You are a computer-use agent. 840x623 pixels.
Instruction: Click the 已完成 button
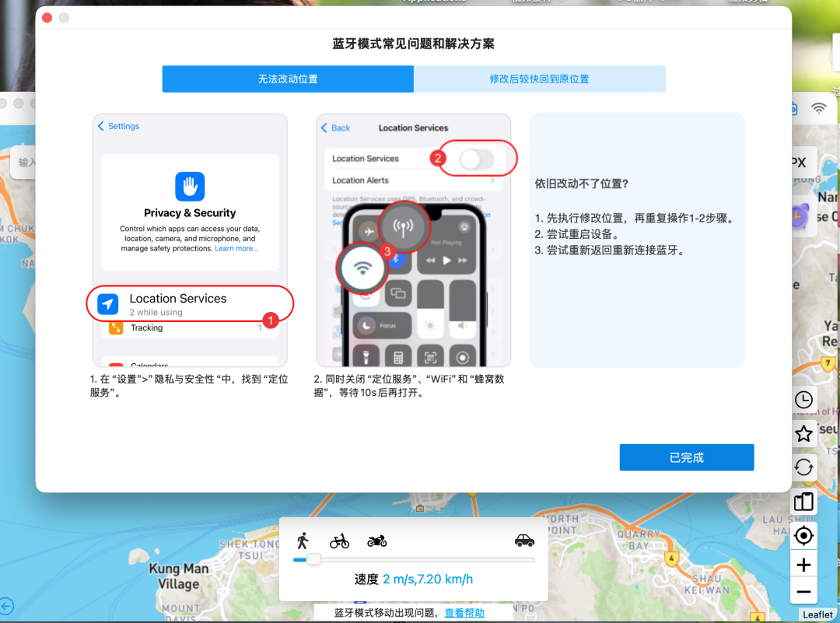[x=686, y=457]
